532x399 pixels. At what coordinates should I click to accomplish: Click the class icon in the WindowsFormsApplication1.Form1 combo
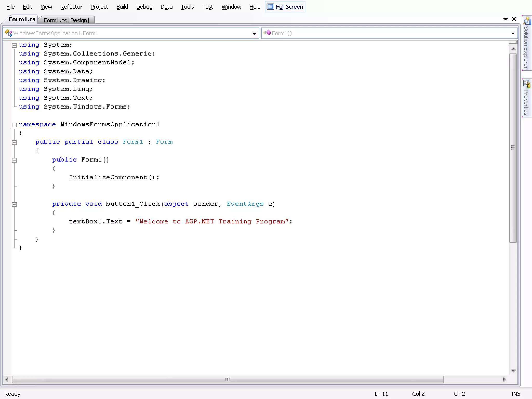[x=9, y=33]
